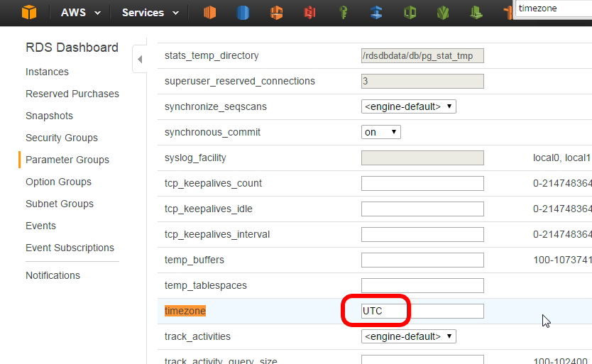Click the red service shortcut icon

point(309,13)
